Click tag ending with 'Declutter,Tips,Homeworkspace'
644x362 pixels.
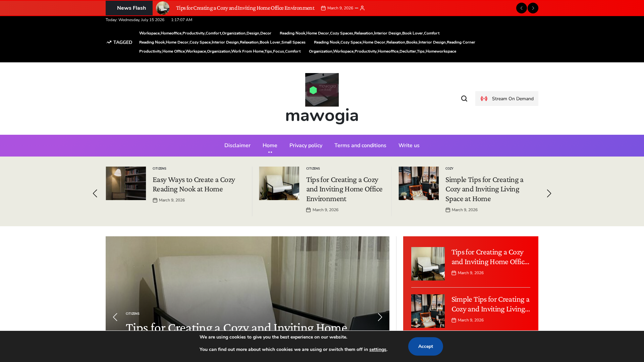(x=382, y=51)
